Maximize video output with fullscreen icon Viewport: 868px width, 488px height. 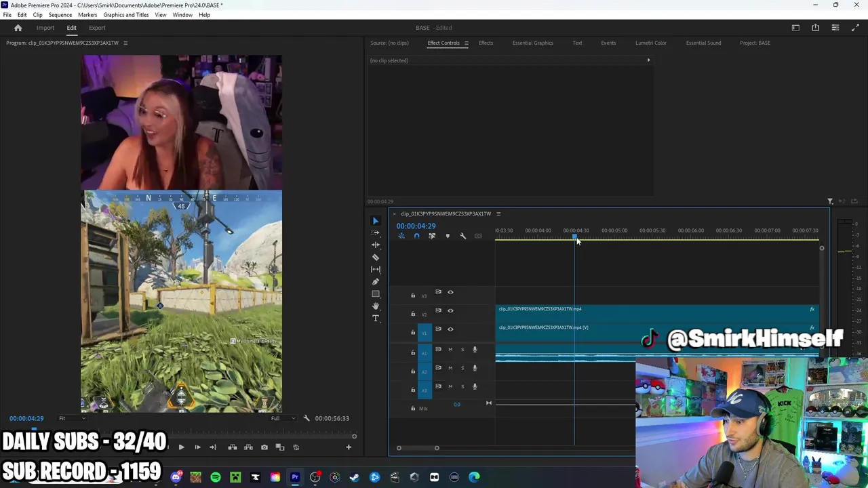coord(855,28)
